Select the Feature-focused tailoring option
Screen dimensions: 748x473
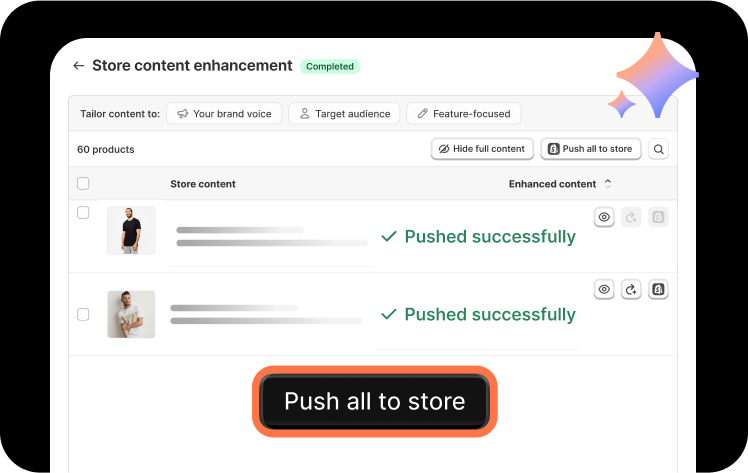(x=464, y=114)
